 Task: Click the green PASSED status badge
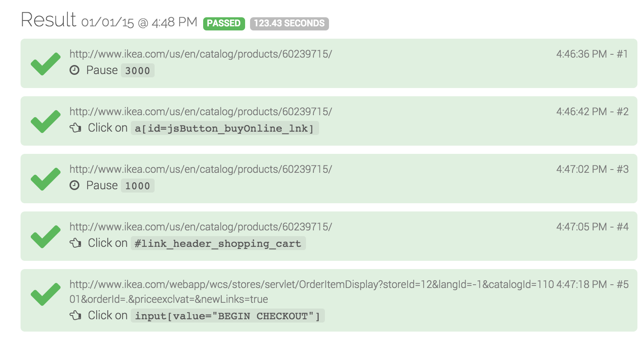coord(224,23)
